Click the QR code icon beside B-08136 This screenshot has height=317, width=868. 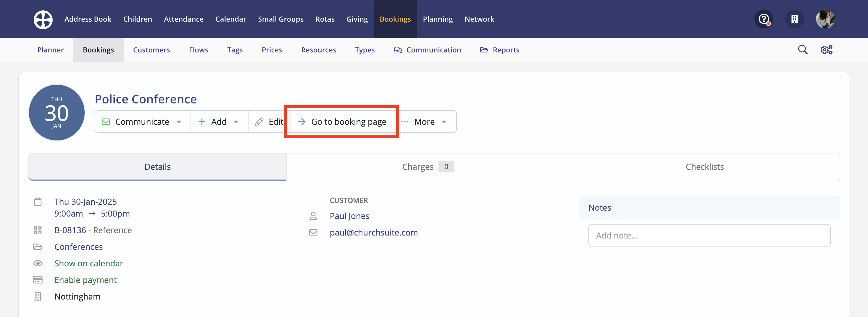click(38, 230)
